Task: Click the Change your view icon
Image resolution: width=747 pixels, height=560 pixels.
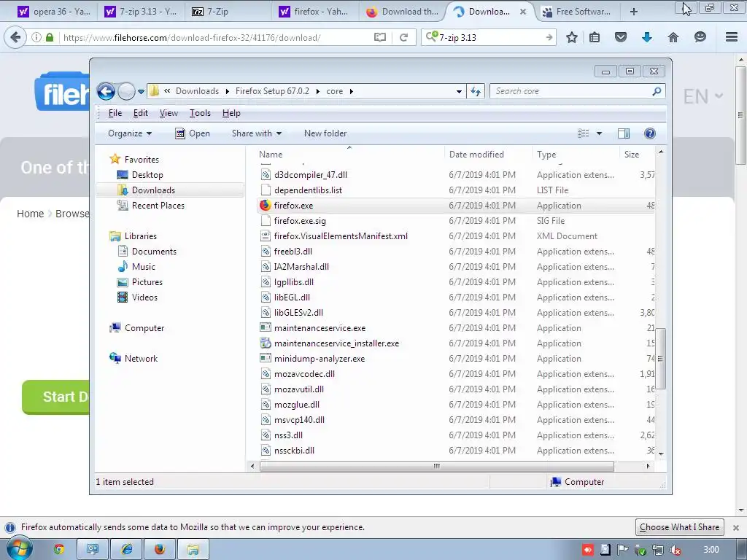Action: pyautogui.click(x=583, y=133)
